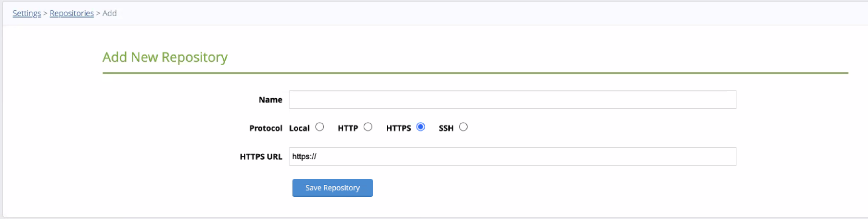Click the Protocol label text
This screenshot has height=219, width=868.
[265, 128]
